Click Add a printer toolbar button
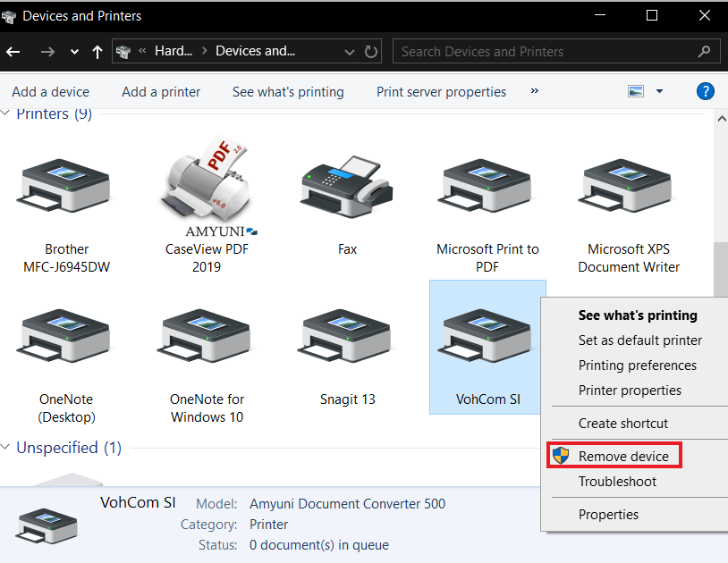This screenshot has height=563, width=728. (x=161, y=92)
